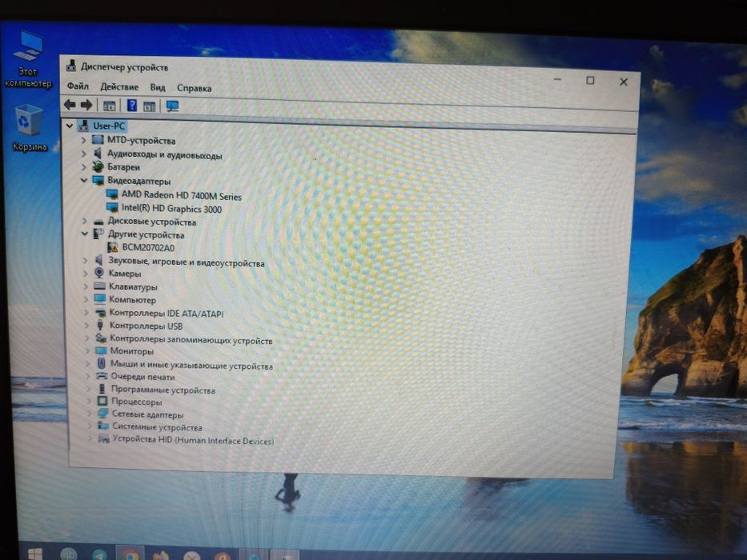Click the Клавиатуры keyboard icon
The width and height of the screenshot is (747, 560).
(99, 286)
